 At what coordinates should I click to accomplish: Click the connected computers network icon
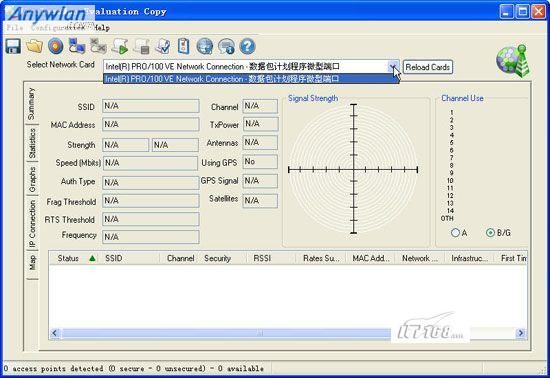click(x=77, y=46)
